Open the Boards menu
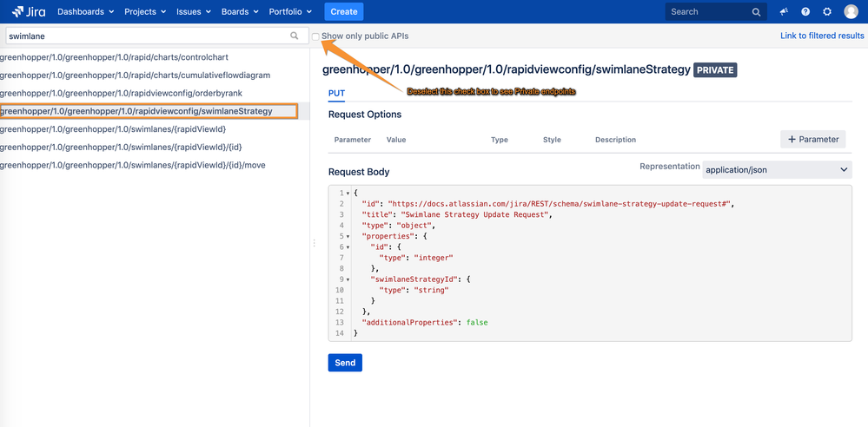This screenshot has width=868, height=427. point(240,11)
